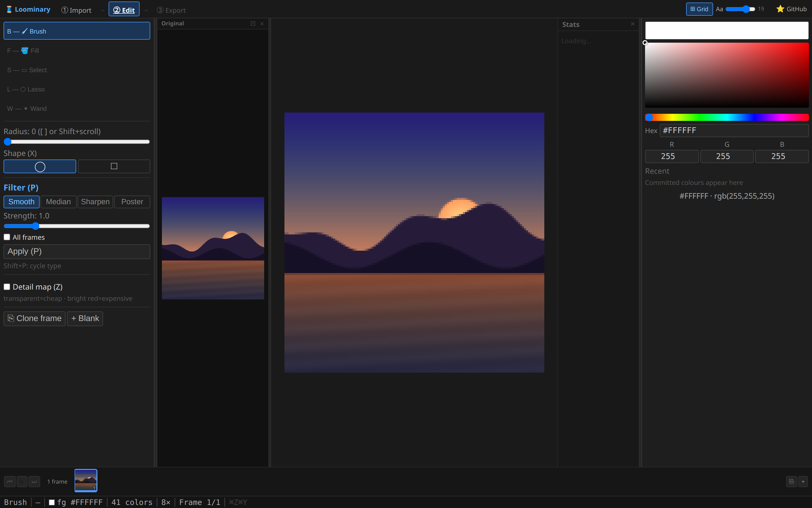812x508 pixels.
Task: Click the hue rainbow slider
Action: [727, 117]
